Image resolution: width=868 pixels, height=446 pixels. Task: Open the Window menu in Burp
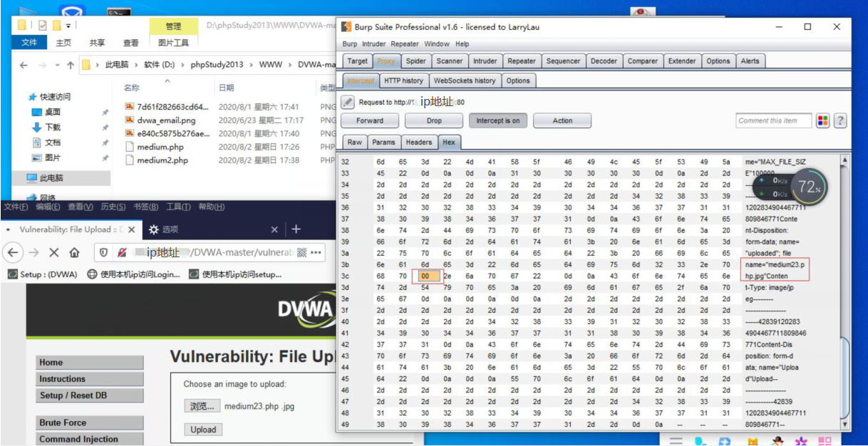coord(437,43)
